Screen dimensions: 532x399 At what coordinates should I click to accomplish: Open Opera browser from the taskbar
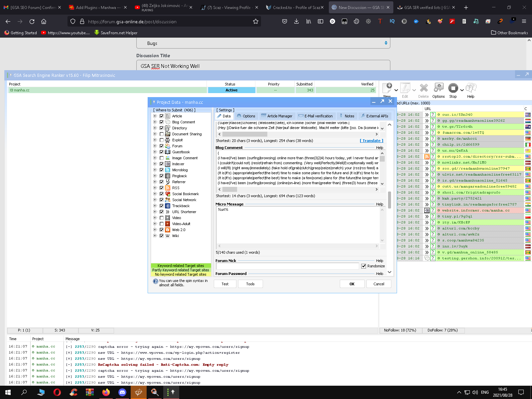click(x=57, y=392)
